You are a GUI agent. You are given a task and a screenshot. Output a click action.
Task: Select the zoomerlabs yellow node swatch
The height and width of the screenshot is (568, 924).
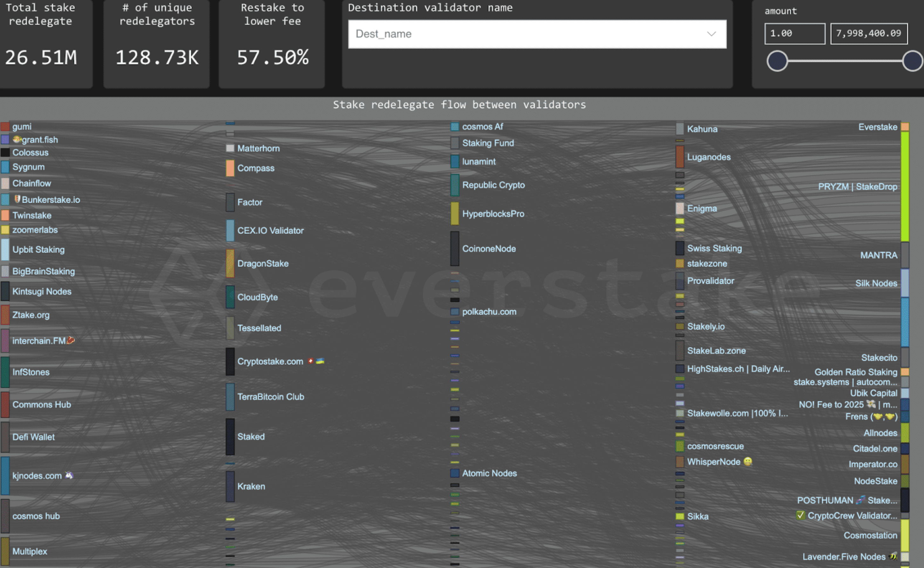pos(5,230)
